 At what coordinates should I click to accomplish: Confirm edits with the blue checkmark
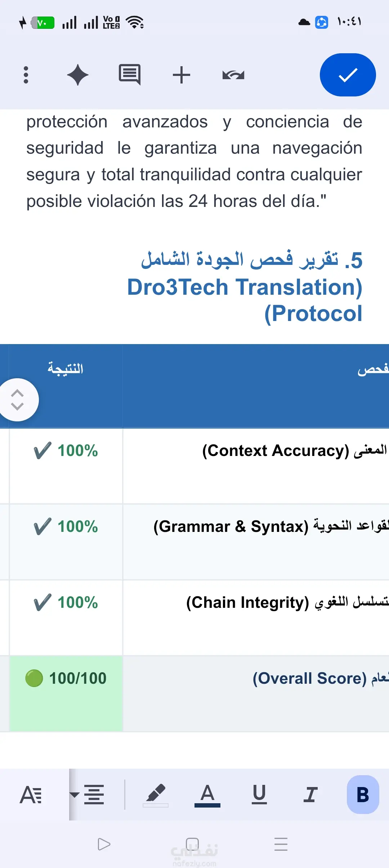pyautogui.click(x=348, y=75)
